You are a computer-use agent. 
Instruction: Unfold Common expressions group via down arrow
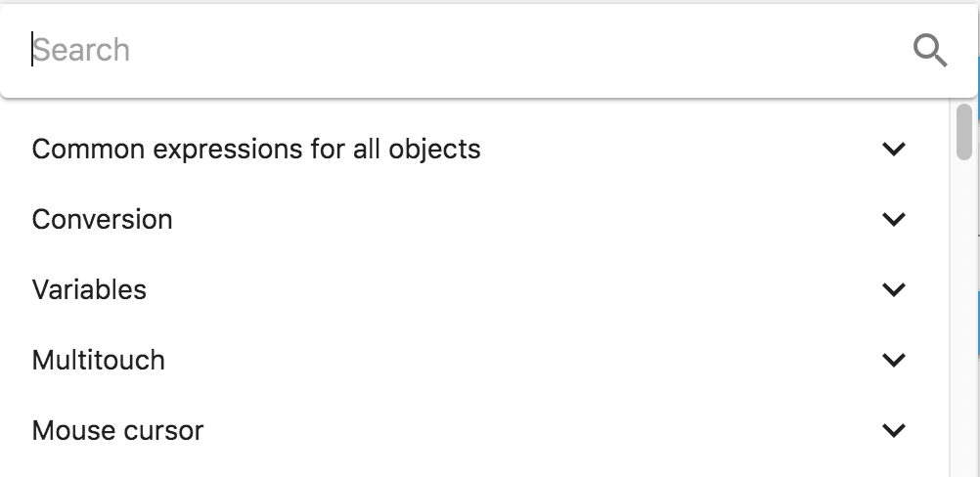coord(893,150)
